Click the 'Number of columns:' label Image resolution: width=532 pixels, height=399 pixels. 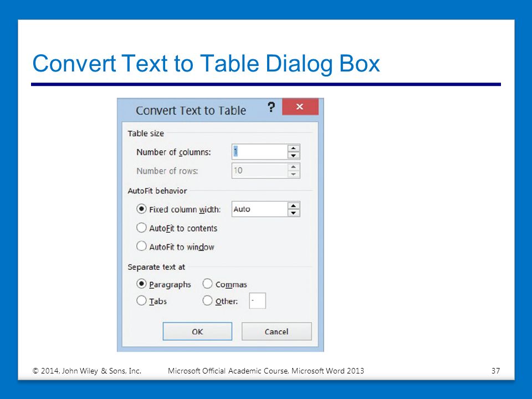(173, 152)
